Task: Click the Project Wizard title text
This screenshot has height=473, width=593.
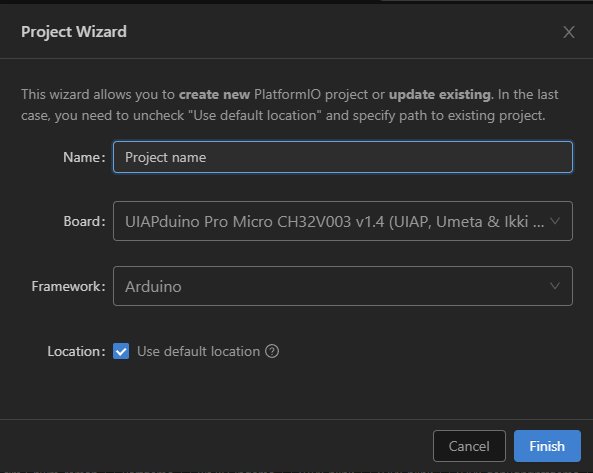Action: pyautogui.click(x=74, y=32)
